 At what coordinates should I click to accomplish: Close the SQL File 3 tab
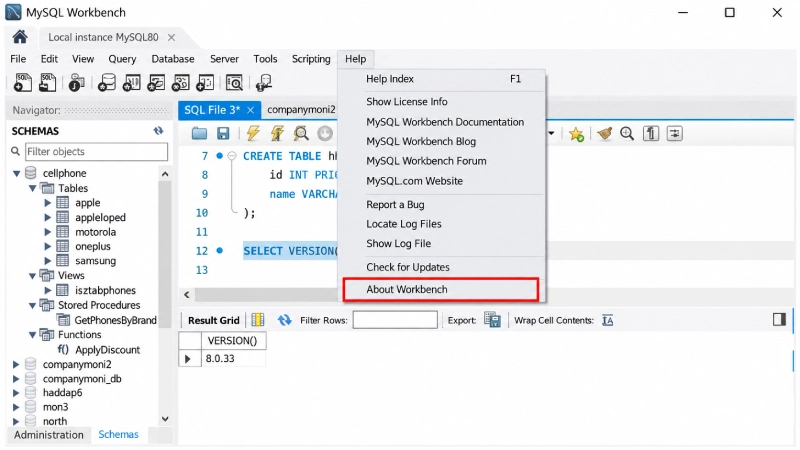[251, 110]
